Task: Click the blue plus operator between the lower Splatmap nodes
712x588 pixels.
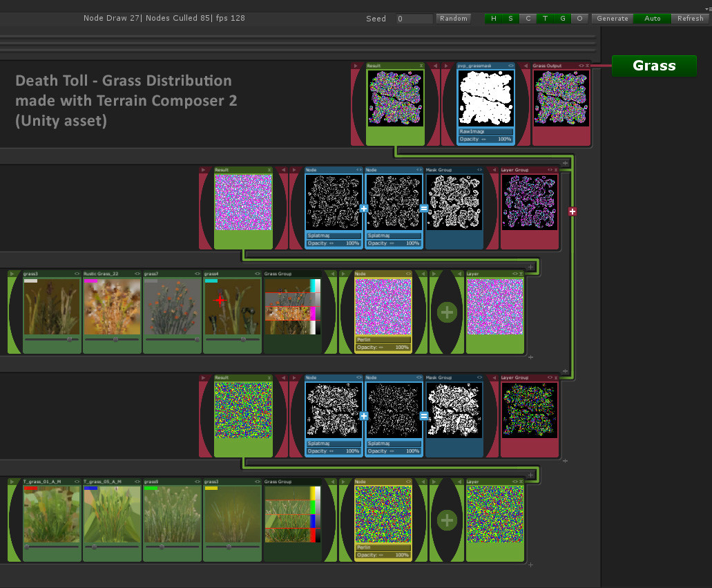Action: [x=364, y=416]
